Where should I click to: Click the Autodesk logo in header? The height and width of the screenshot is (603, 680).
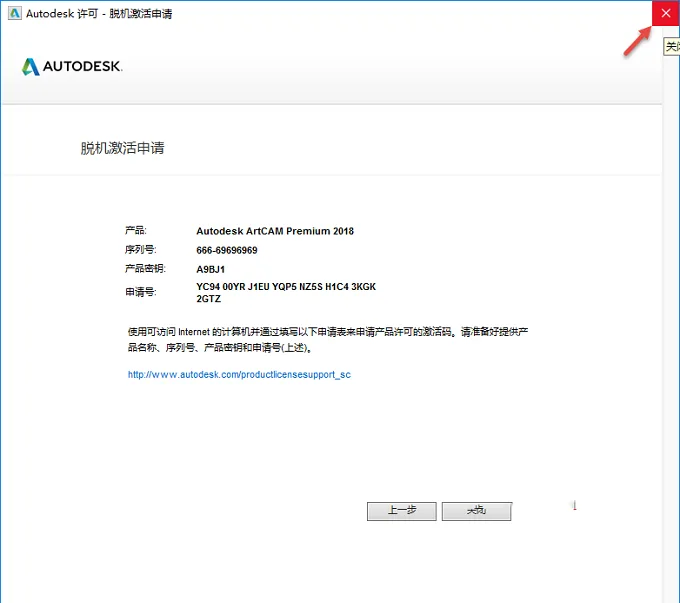coord(72,66)
